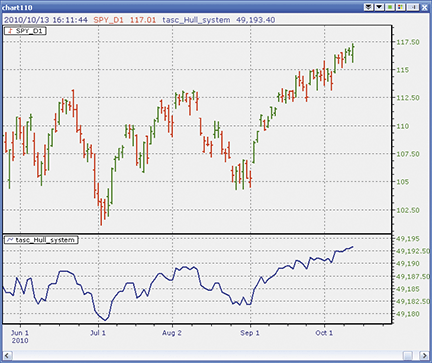432x363 pixels.
Task: Click the vertical bar scroll-lock title bar icon
Action: click(413, 7)
